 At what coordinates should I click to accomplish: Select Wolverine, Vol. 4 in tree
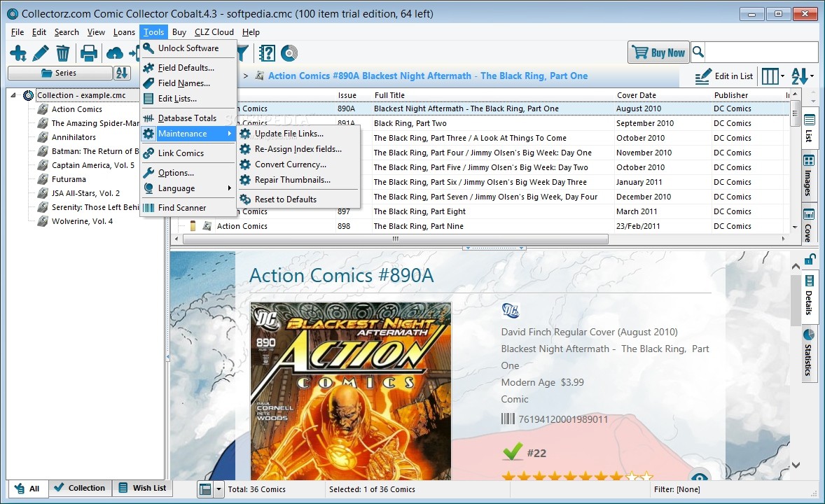click(82, 221)
